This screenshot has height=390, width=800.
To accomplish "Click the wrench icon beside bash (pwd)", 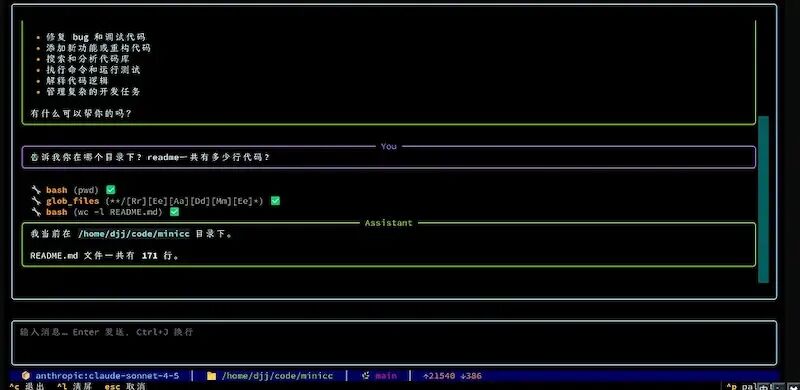I will [36, 190].
